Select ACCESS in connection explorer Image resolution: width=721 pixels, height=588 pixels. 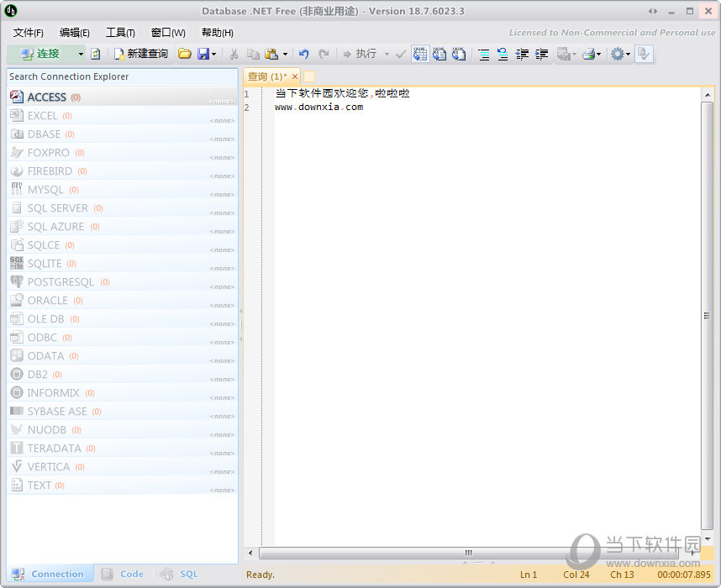[x=123, y=97]
